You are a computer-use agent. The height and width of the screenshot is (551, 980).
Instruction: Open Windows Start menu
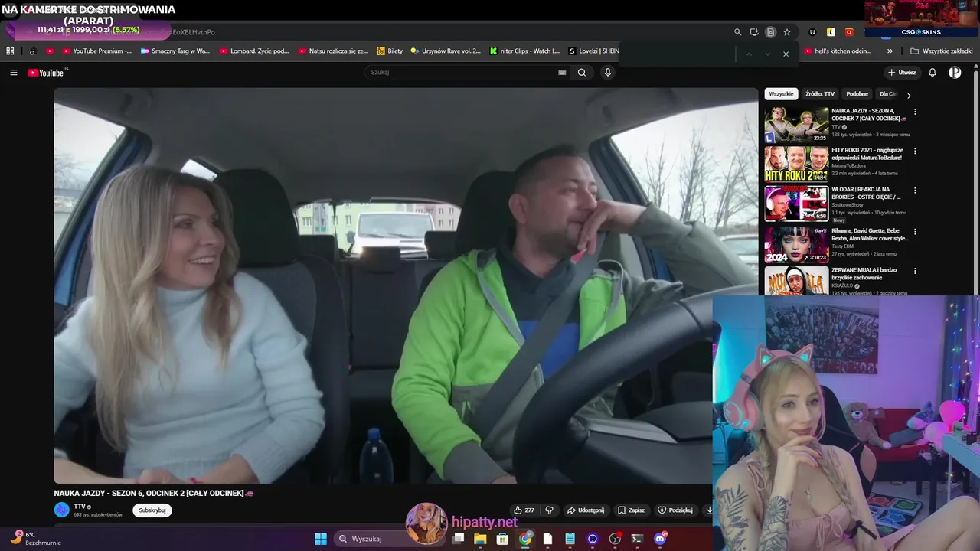(x=321, y=539)
